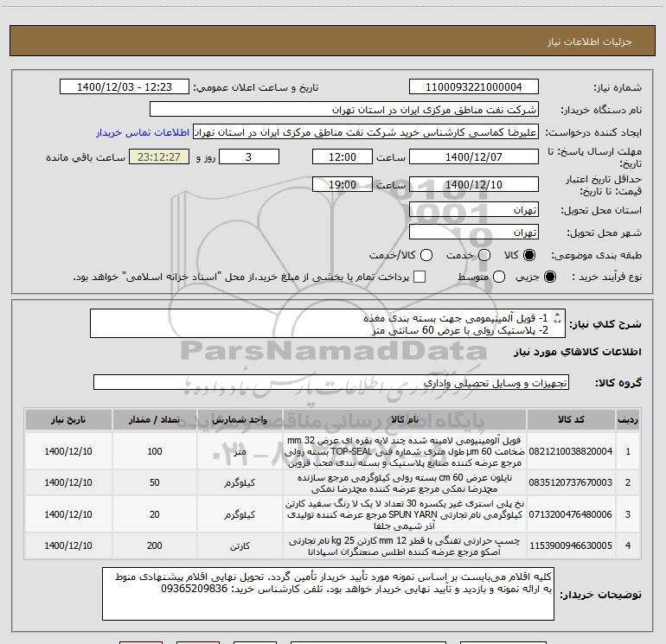Click the کد کالا column header
Screen dimensions: 666x644
(571, 420)
